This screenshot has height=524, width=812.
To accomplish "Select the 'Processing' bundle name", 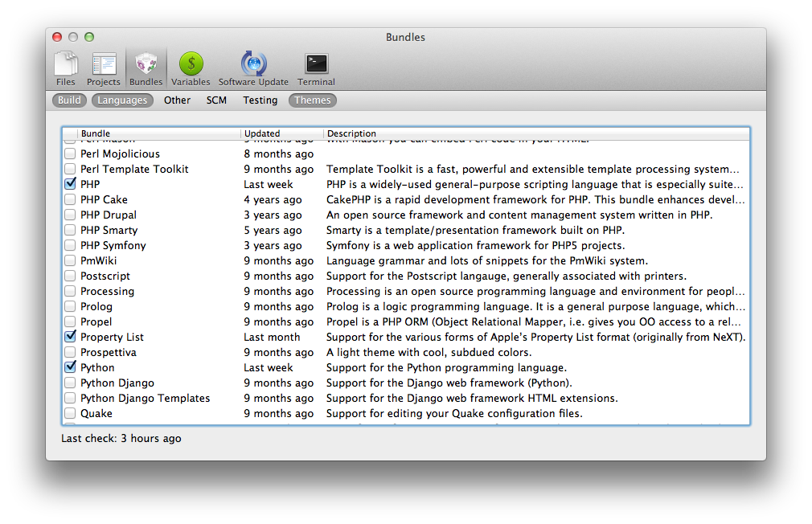I will [x=107, y=291].
